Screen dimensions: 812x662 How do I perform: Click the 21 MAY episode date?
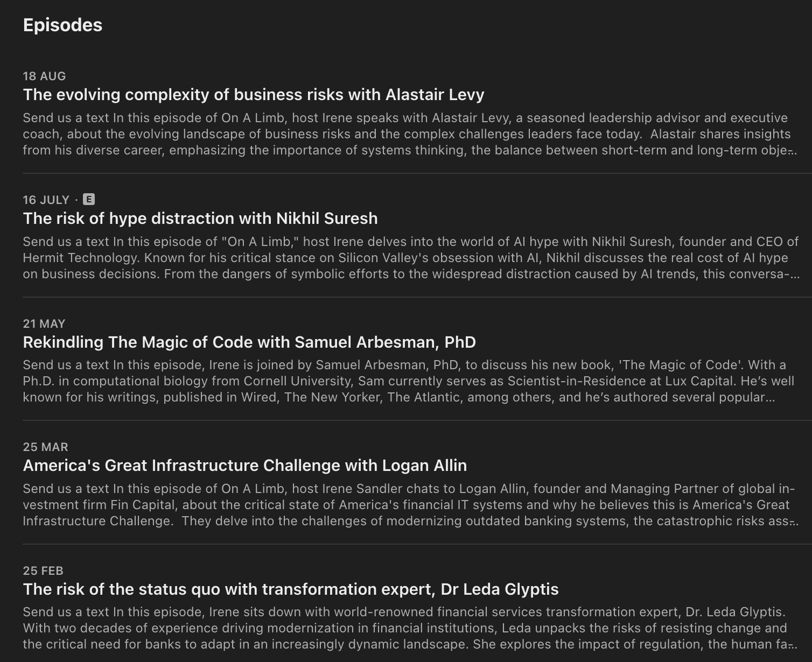(x=44, y=324)
